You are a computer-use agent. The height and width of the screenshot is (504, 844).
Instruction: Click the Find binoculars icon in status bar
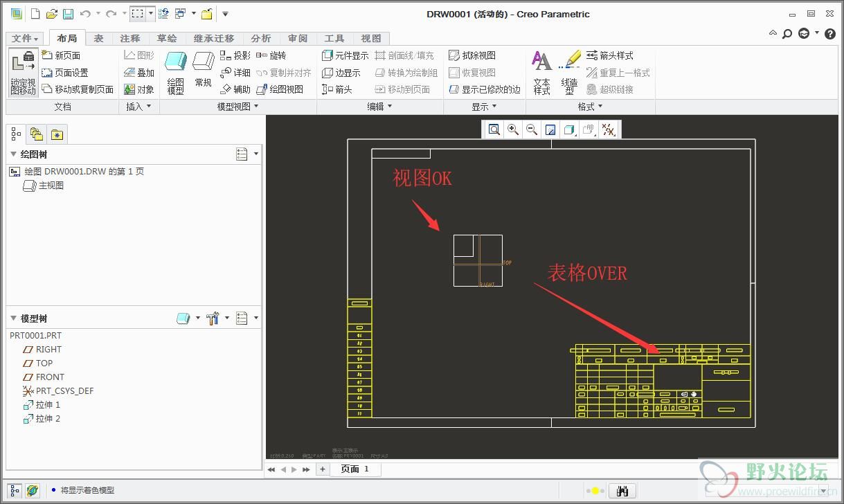(x=622, y=491)
